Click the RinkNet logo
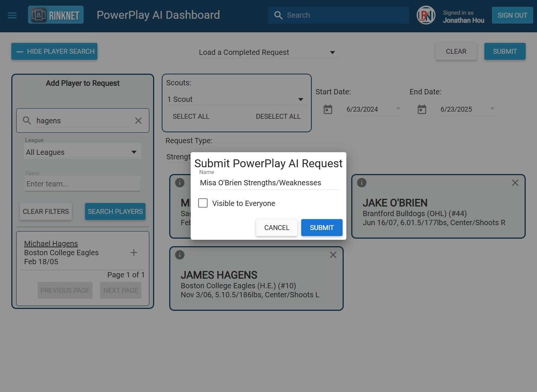Screen dimensions: 537x392 (x=56, y=15)
